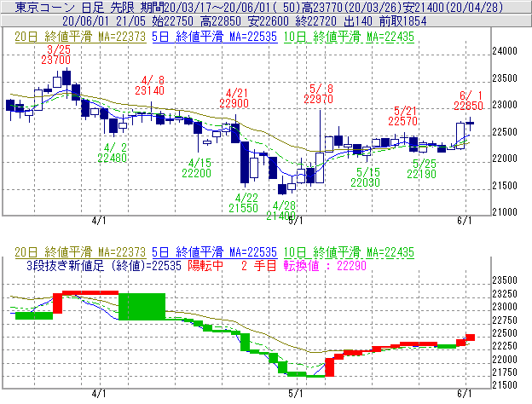This screenshot has height=404, width=532.
Task: Click the magenta 転換値：22290 text
Action: [x=325, y=266]
